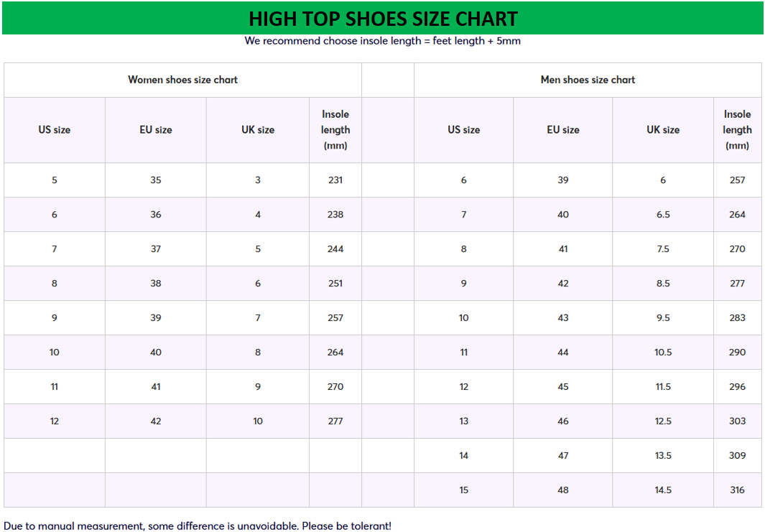Viewport: 765px width, 532px height.
Task: Click the men's US size 14 cell
Action: point(463,456)
